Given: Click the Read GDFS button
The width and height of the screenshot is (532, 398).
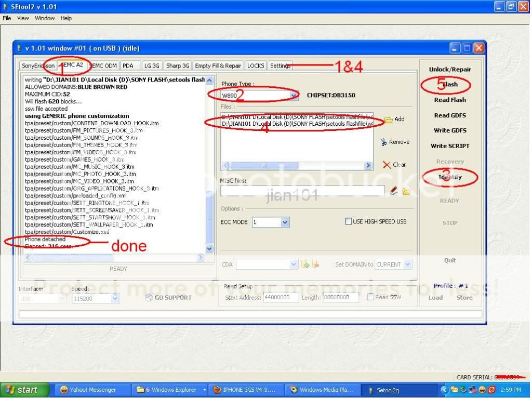Looking at the screenshot, I should pos(450,115).
